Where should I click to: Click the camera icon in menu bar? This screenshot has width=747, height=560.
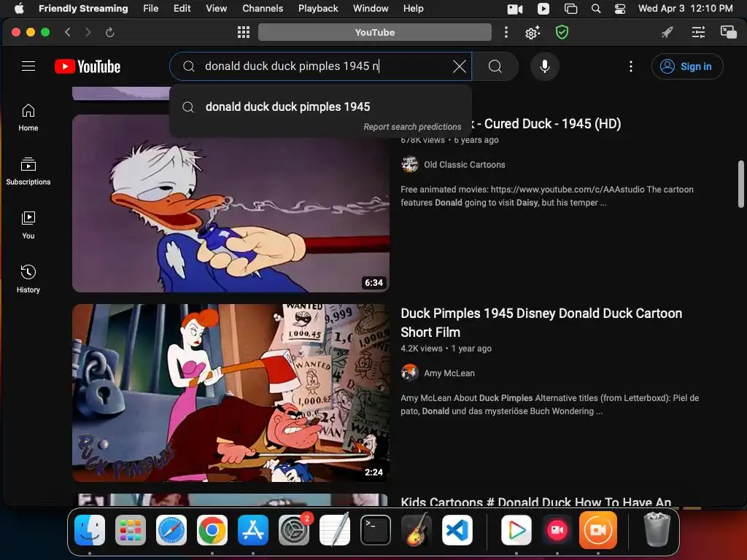[x=515, y=9]
